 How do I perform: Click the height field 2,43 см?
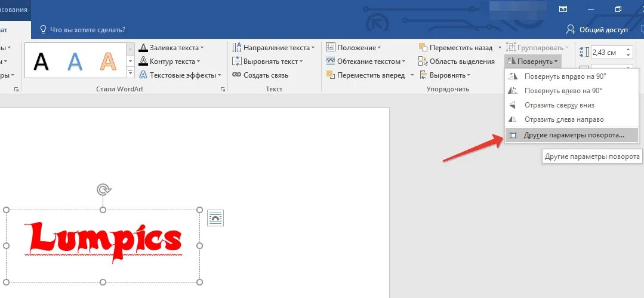pyautogui.click(x=608, y=52)
